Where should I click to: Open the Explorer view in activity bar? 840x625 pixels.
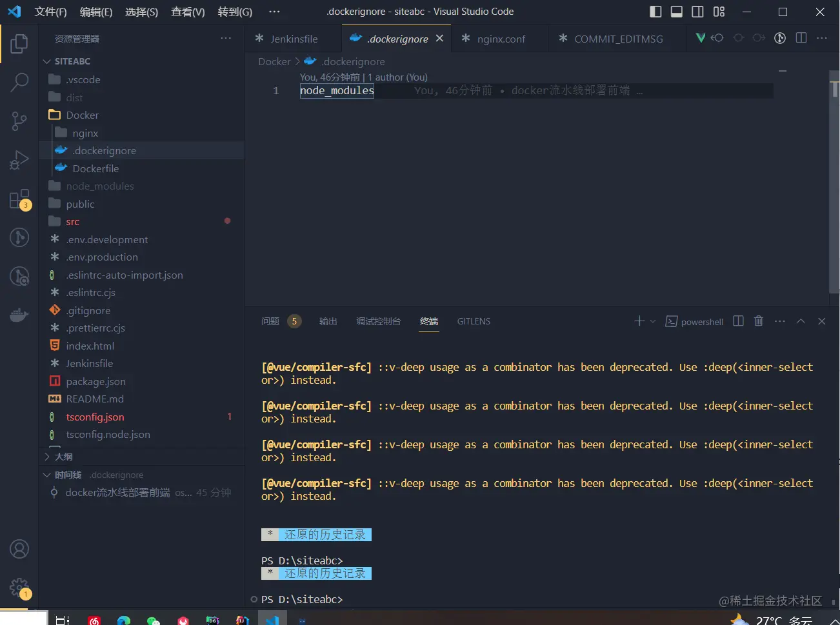[x=19, y=44]
